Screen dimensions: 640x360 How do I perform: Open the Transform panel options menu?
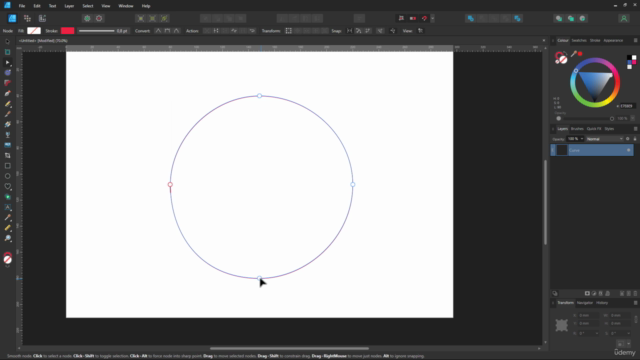636,303
